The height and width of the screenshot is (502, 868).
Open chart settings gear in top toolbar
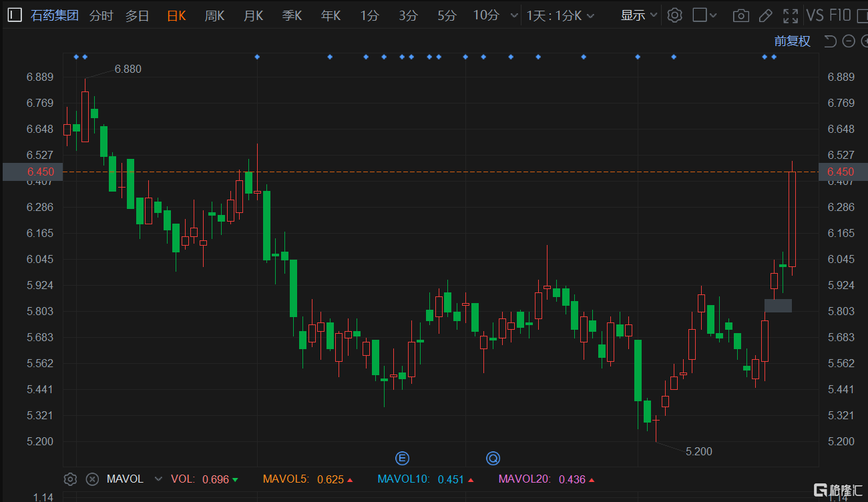point(674,15)
